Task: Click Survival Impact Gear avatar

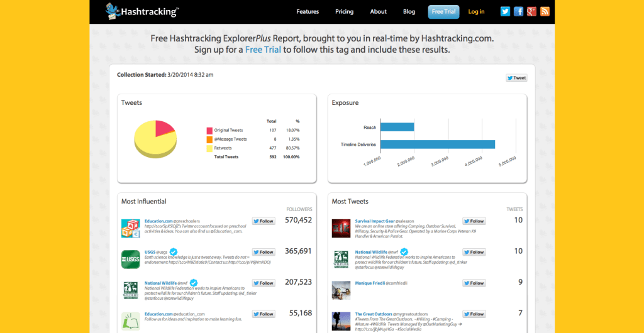Action: [341, 229]
